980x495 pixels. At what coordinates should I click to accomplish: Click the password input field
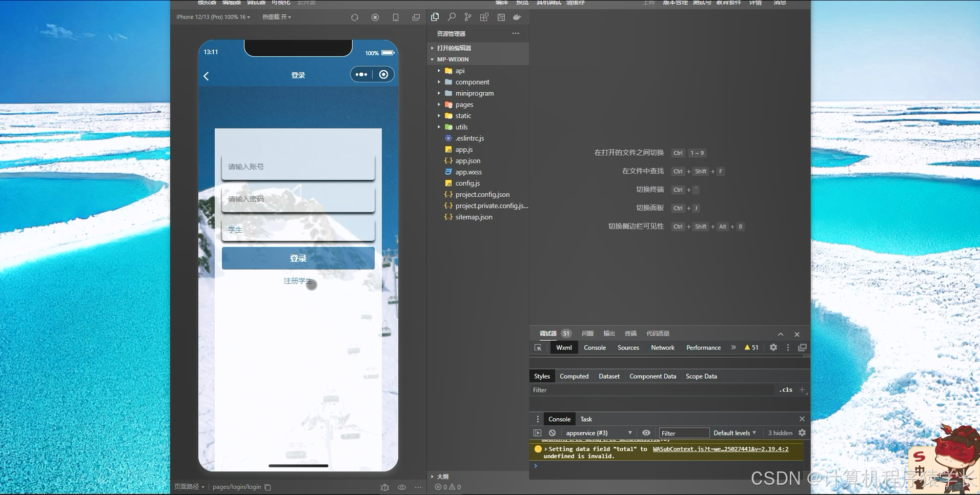tap(298, 199)
